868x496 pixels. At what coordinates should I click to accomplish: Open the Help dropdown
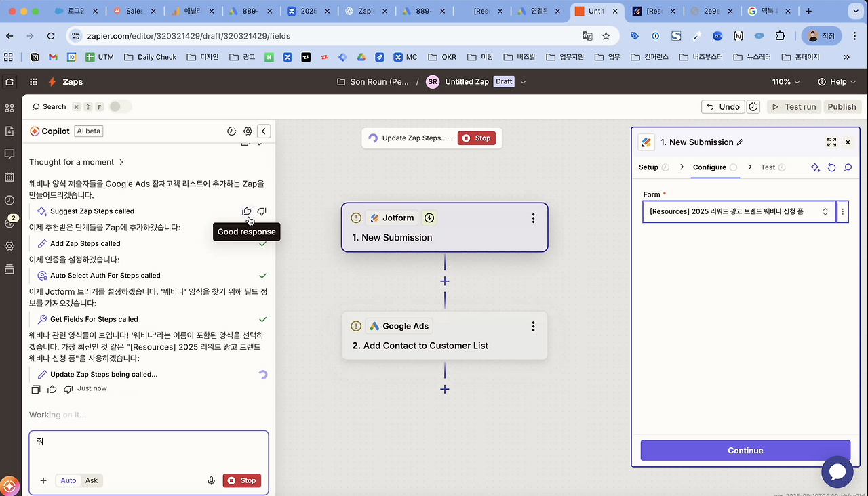pyautogui.click(x=836, y=81)
